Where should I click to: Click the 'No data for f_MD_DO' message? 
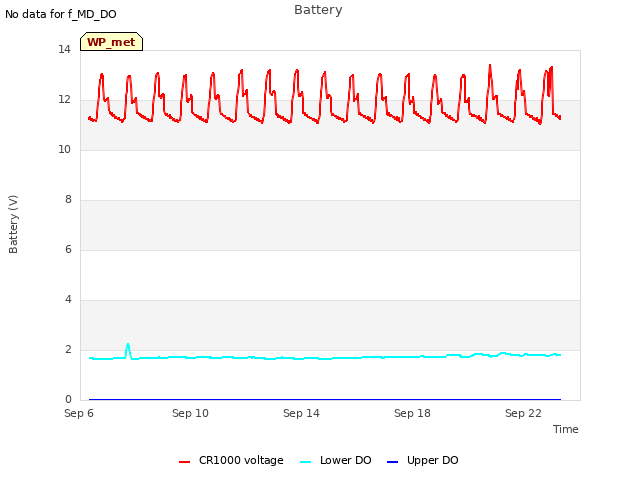(x=61, y=14)
